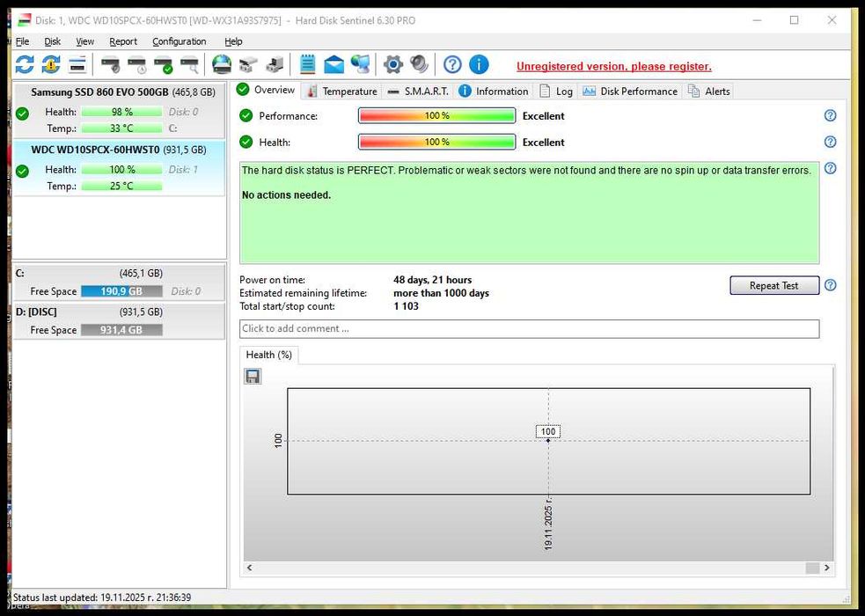Click the Samsung SSD 33 °C temperature bar
The width and height of the screenshot is (865, 616).
point(121,128)
